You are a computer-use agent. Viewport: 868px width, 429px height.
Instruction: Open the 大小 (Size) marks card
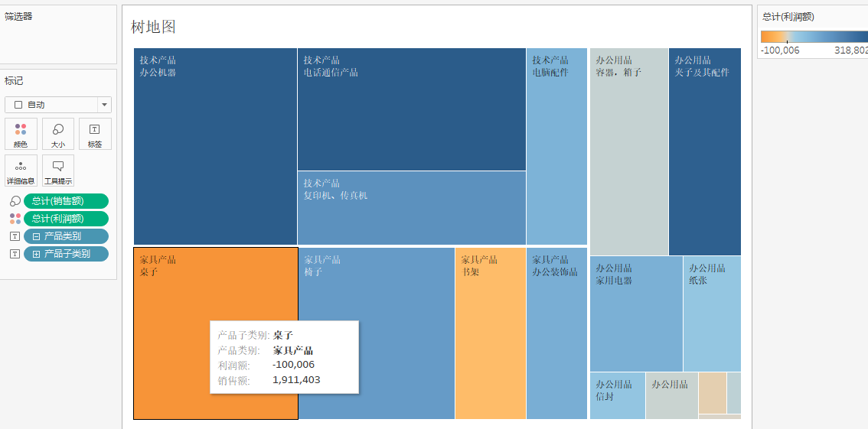[58, 134]
